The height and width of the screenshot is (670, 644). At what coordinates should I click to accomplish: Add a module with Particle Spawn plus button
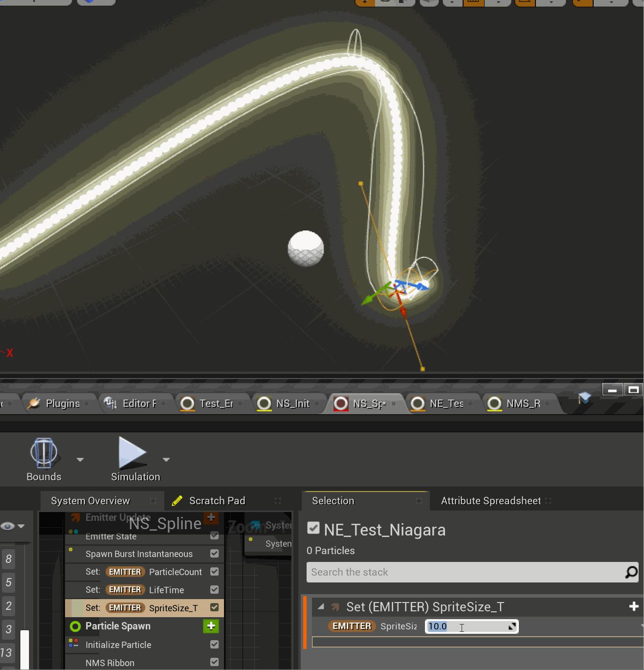tap(211, 626)
